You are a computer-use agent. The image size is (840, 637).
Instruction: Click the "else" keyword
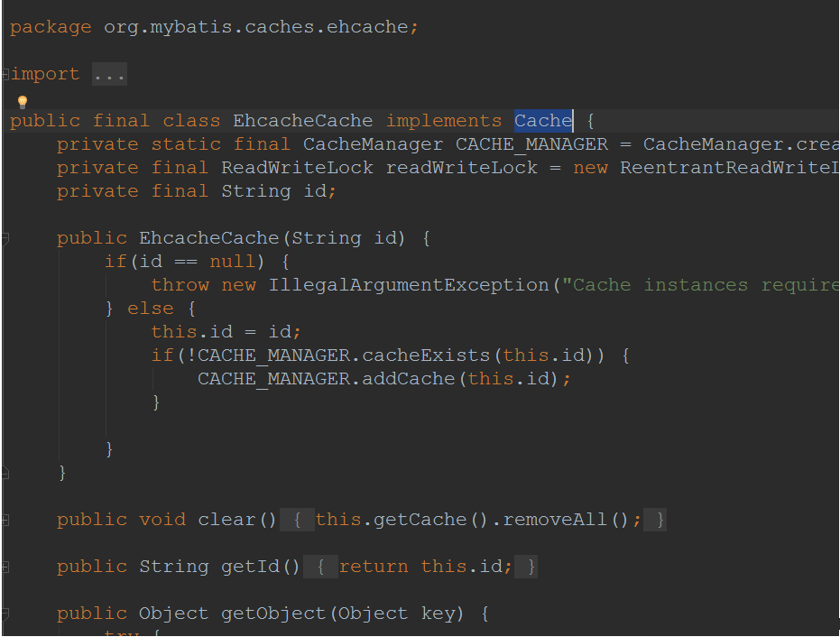(x=151, y=309)
